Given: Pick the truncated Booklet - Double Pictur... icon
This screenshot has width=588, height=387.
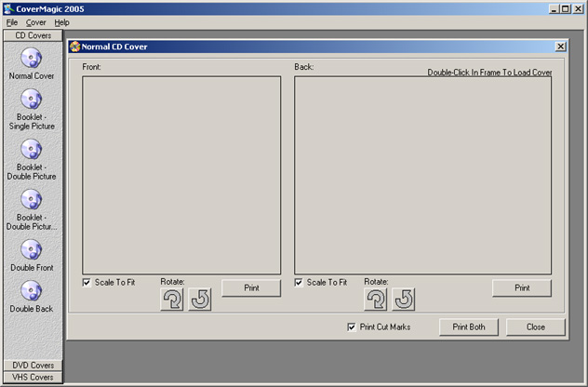Looking at the screenshot, I should click(x=31, y=199).
